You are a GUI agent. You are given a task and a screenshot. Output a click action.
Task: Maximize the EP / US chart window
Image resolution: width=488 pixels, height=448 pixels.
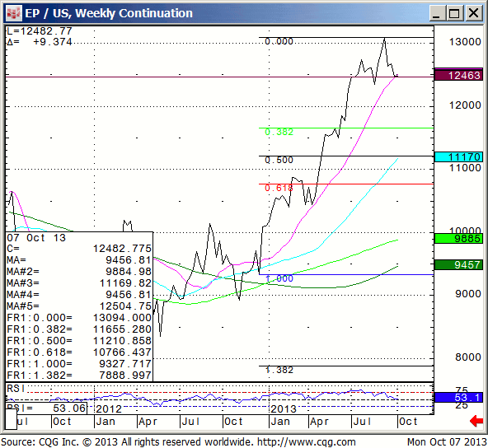(x=454, y=13)
